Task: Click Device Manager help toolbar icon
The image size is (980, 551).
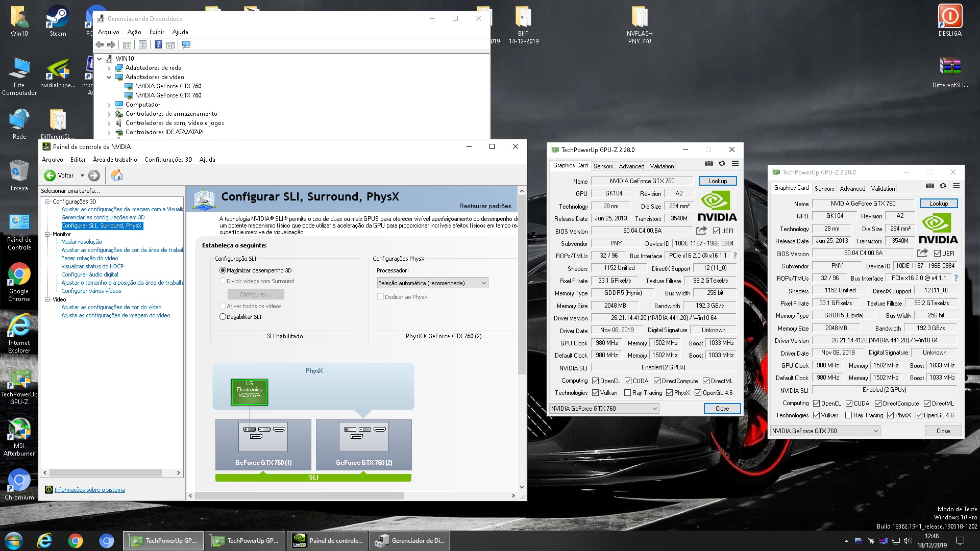Action: (x=158, y=45)
